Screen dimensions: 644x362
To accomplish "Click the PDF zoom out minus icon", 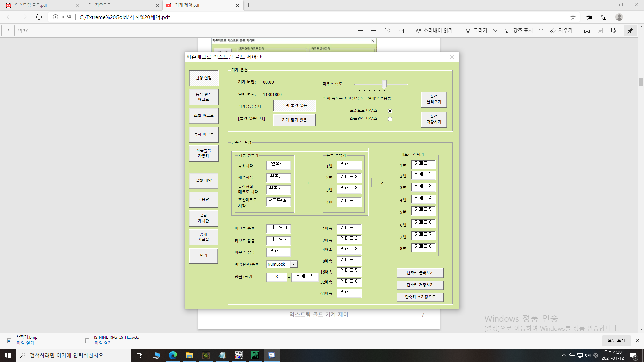I will tap(360, 31).
